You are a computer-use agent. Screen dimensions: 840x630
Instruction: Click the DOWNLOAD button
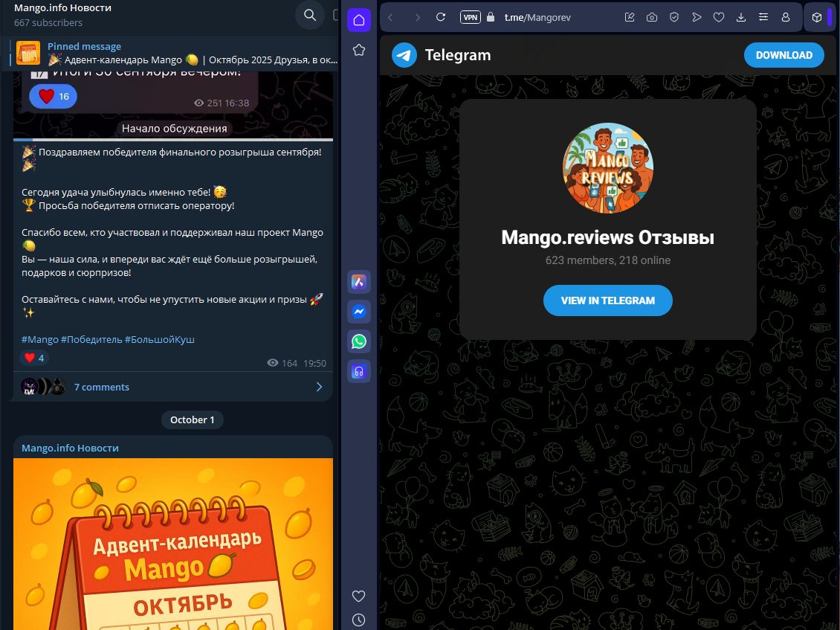[784, 55]
